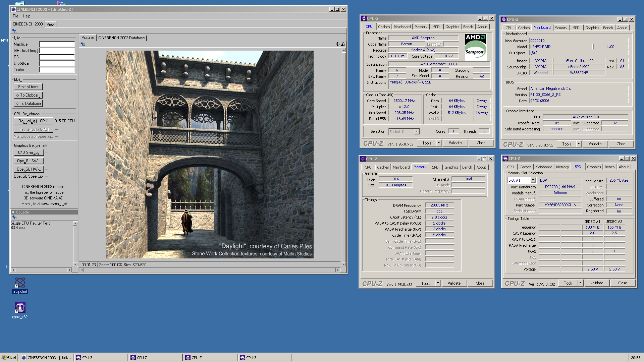Viewport: 644px width, 362px height.
Task: Select the first CPU-Z taskbar entry
Action: [101, 358]
